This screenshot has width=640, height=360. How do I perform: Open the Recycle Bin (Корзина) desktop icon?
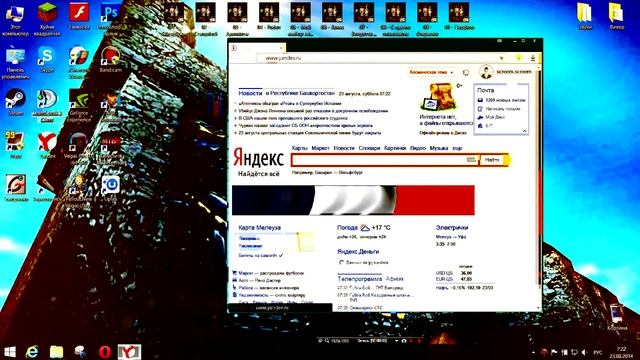617,317
